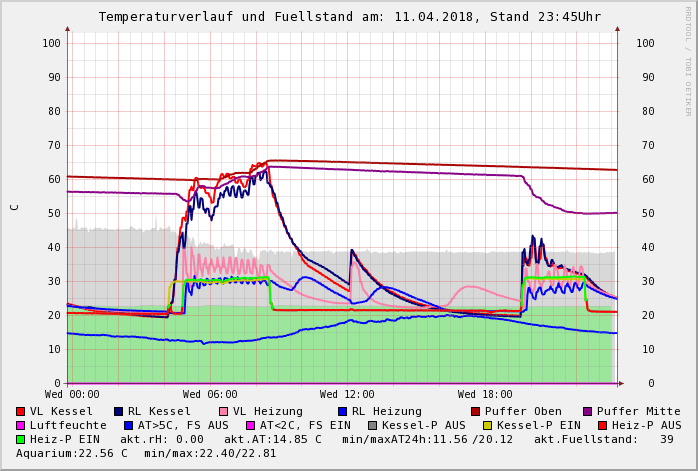Click the 'Wed 18:00' time axis label
Viewport: 698px width, 471px height.
coord(485,394)
